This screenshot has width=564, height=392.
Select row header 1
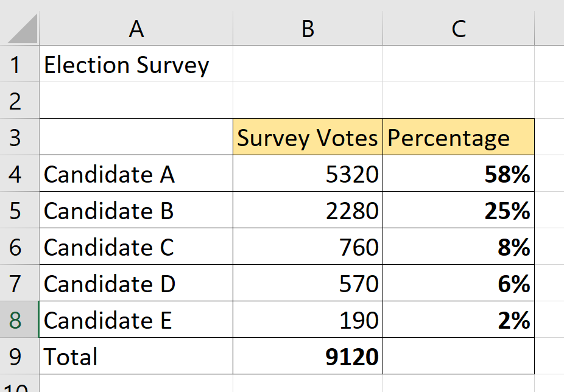(21, 64)
